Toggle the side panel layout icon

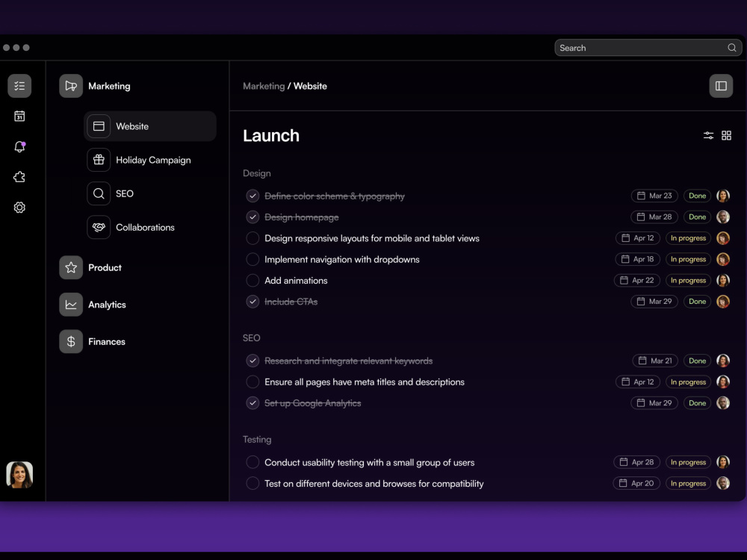[x=722, y=86]
